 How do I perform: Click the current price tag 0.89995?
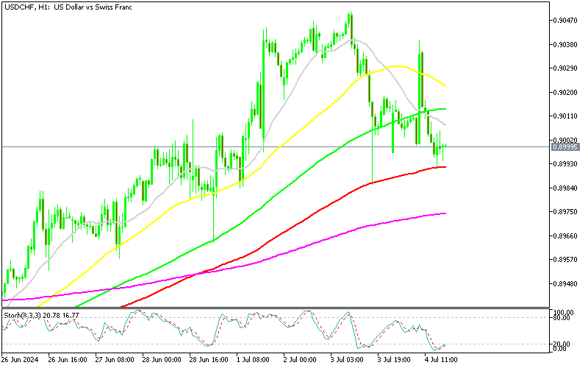(x=565, y=147)
